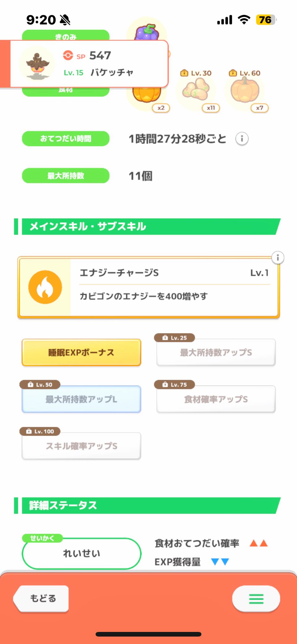297x644 pixels.
Task: Tap the locked 食材確率アップS skill
Action: click(x=216, y=399)
